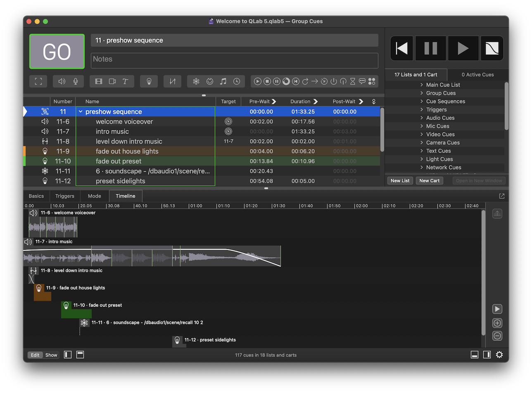Switch to the Triggers tab
Screen dimensions: 532x393
pyautogui.click(x=64, y=196)
